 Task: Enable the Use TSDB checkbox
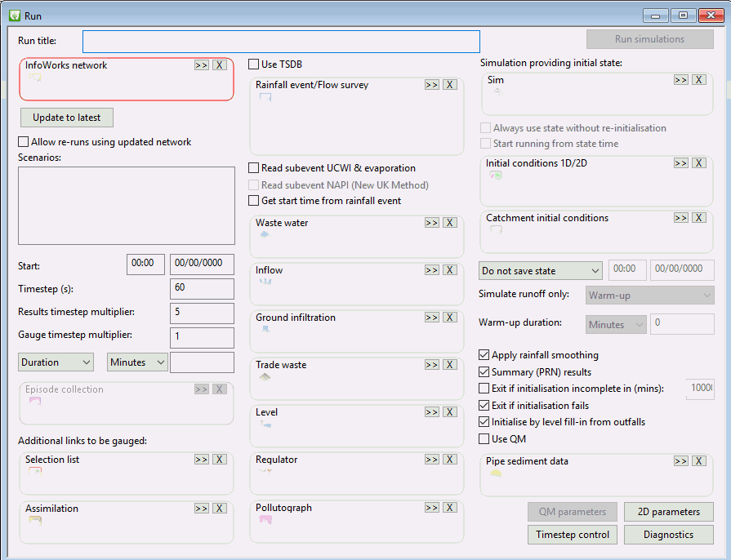coord(254,64)
